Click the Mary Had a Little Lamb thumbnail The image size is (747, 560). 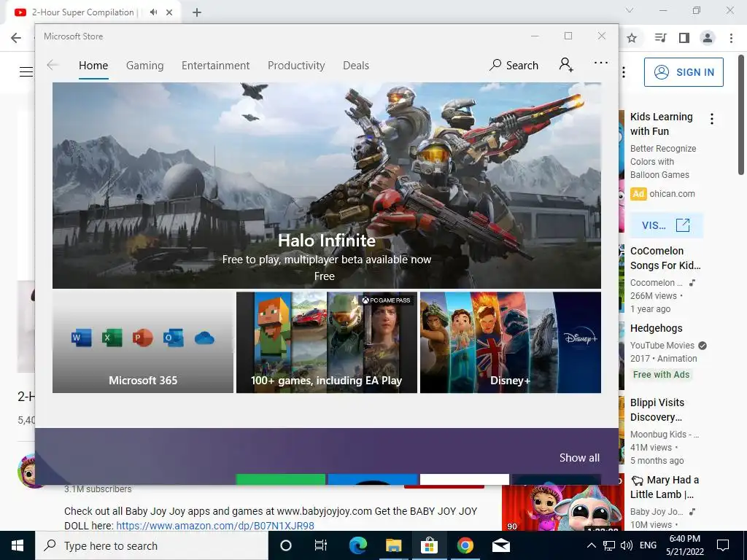click(562, 507)
